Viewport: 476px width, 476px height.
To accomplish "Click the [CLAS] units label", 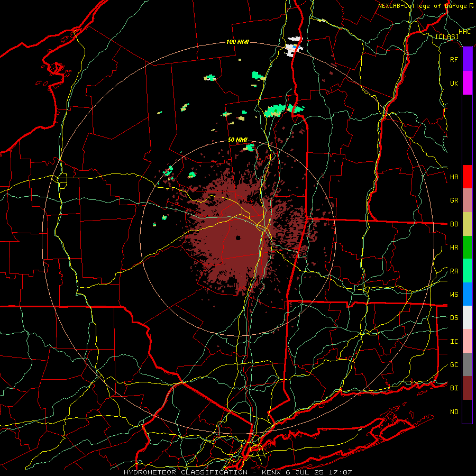I will click(447, 36).
